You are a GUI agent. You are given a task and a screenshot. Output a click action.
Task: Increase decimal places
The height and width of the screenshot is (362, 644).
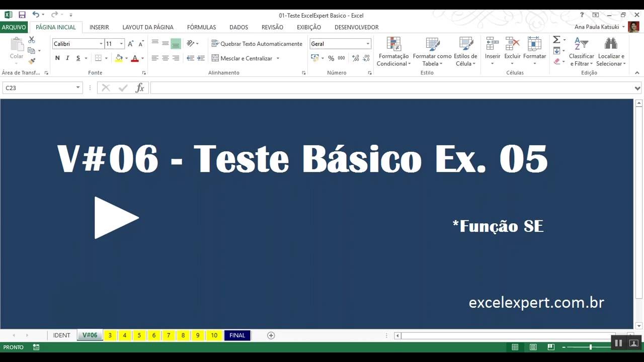[x=356, y=58]
